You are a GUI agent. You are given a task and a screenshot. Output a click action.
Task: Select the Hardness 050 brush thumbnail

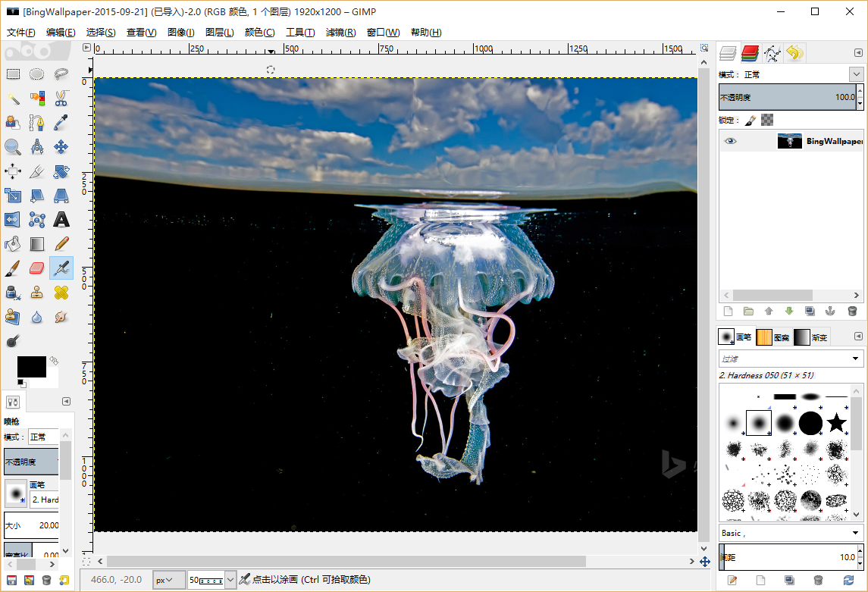758,422
